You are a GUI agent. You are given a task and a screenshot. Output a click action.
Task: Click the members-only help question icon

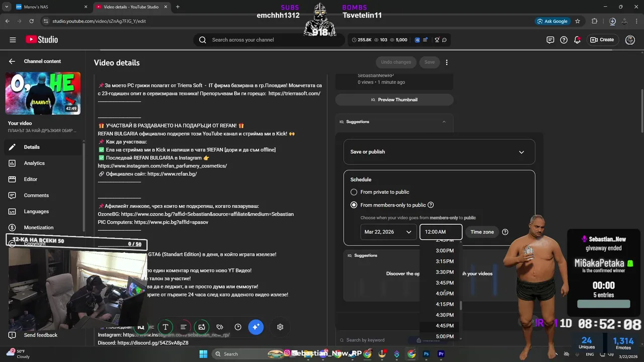(431, 205)
